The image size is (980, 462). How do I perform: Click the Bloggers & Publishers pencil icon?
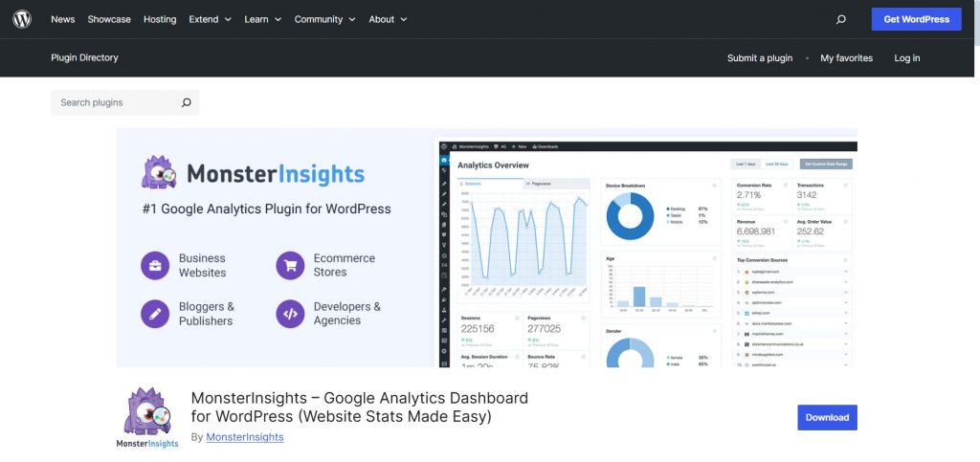(x=155, y=314)
